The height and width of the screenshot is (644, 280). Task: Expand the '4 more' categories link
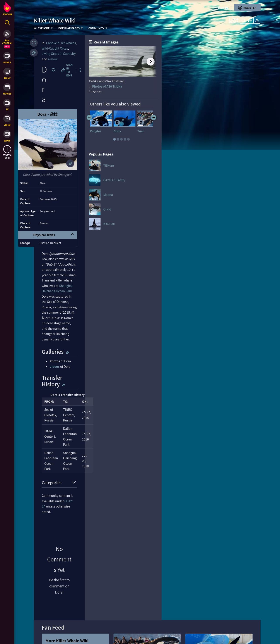[x=53, y=59]
